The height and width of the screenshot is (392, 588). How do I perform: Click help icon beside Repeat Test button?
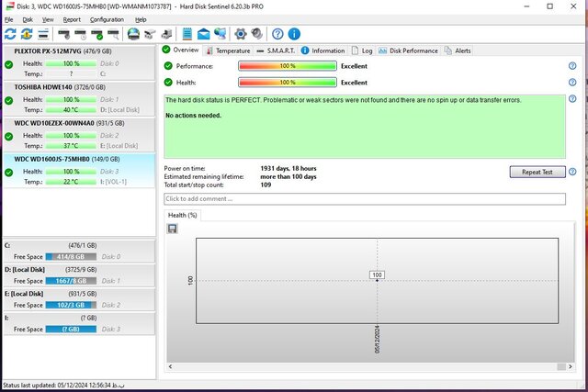click(x=571, y=172)
